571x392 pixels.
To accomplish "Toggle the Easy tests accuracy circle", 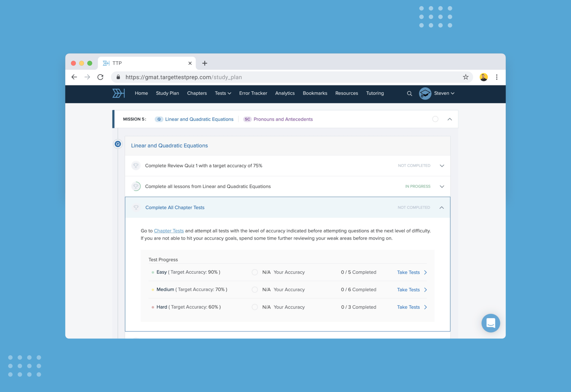I will coord(255,272).
